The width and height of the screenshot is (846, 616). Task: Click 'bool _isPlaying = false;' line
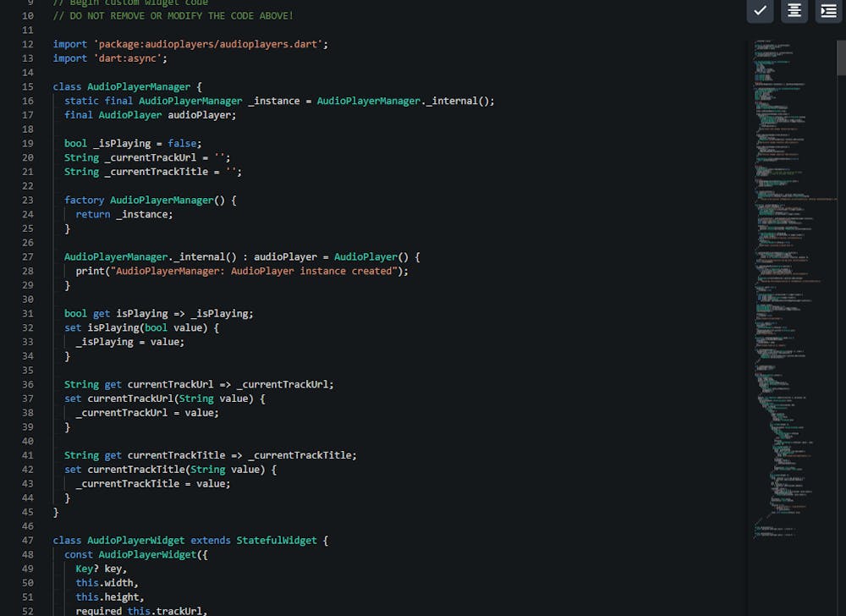(x=133, y=144)
